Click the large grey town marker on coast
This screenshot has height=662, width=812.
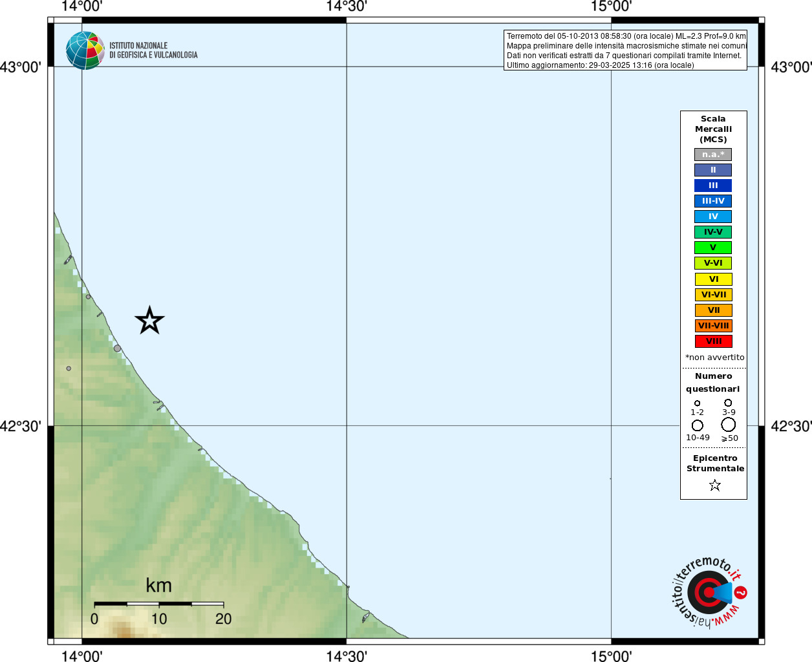pyautogui.click(x=117, y=348)
